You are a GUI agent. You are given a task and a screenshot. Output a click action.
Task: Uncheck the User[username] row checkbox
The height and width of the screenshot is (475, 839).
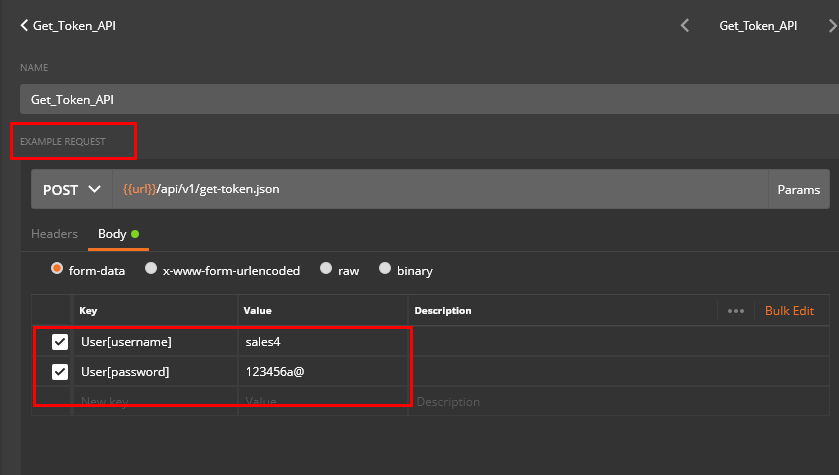click(x=60, y=342)
